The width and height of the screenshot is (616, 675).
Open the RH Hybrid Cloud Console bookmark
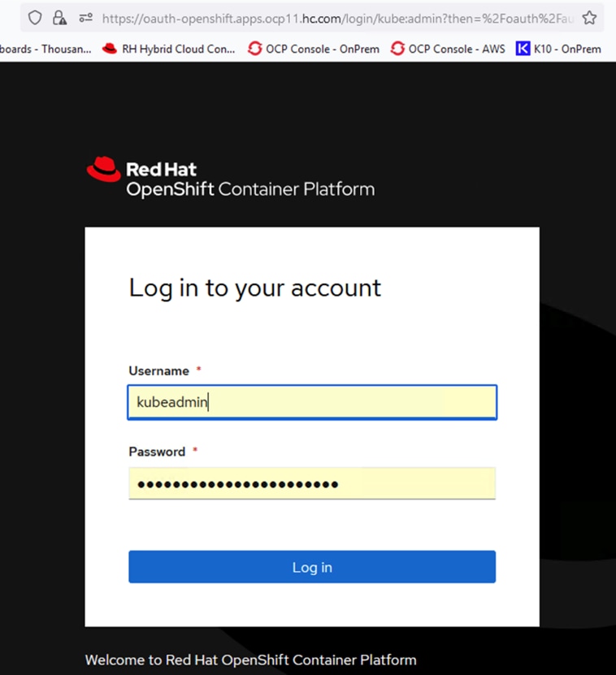pos(168,49)
